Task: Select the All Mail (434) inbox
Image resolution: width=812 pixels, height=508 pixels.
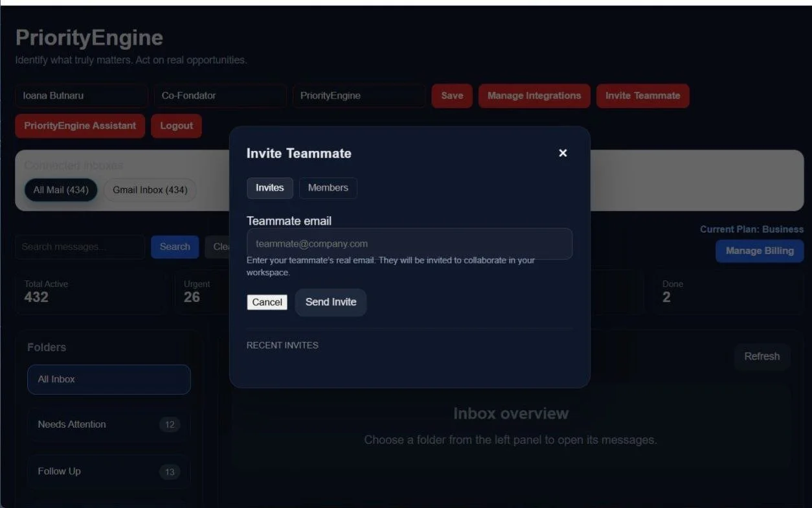Action: click(x=61, y=190)
